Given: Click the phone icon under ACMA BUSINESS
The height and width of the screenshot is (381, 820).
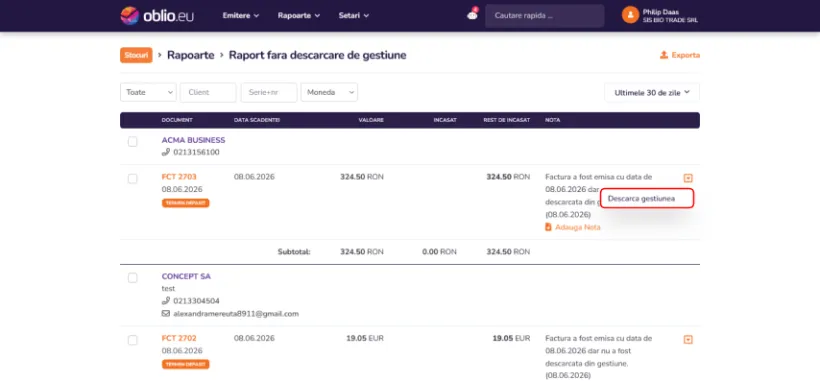Looking at the screenshot, I should [166, 152].
